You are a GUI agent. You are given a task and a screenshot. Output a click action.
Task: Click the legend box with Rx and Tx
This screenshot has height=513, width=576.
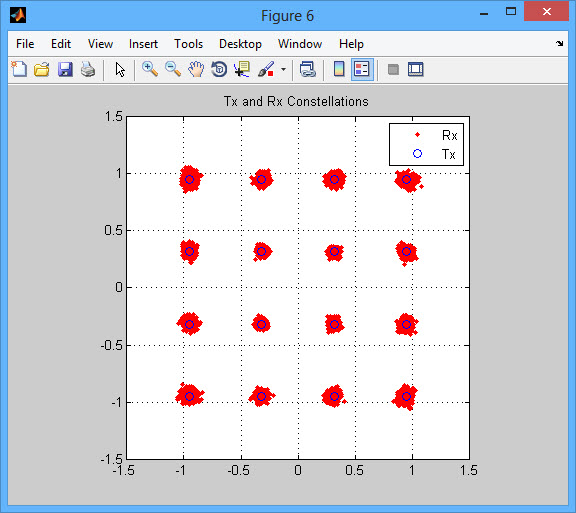[426, 144]
